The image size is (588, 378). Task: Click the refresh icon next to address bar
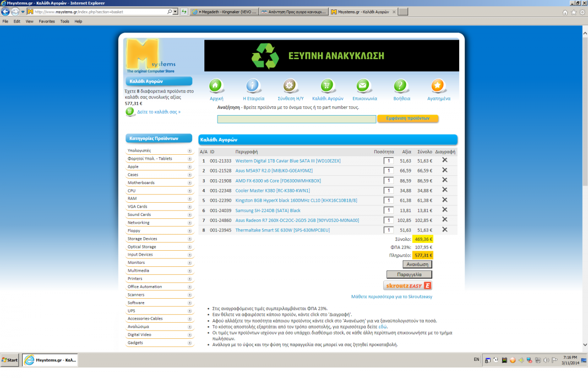[x=184, y=11]
